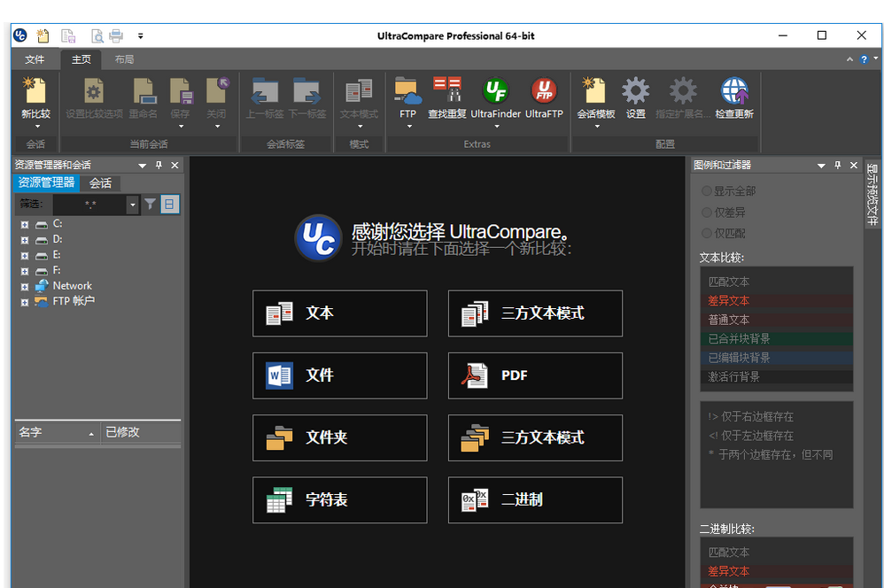Close the 资源管理器和会话 panel

click(x=174, y=165)
